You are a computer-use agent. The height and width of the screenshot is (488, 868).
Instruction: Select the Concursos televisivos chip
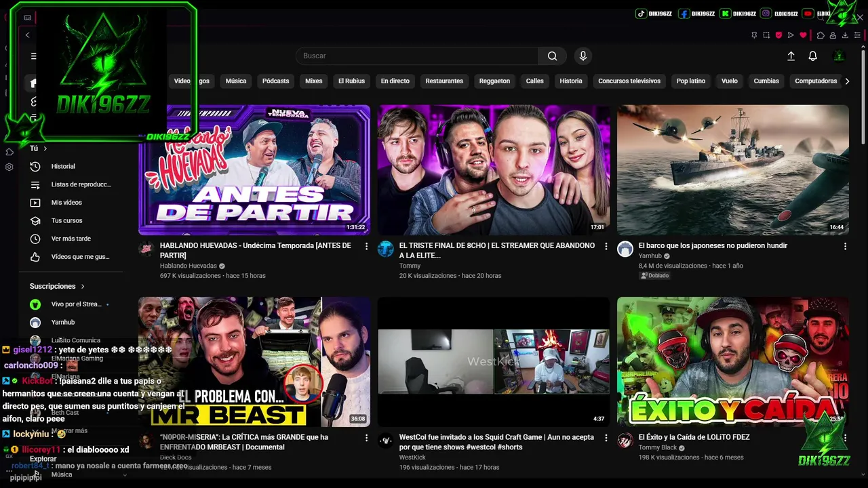(x=629, y=81)
